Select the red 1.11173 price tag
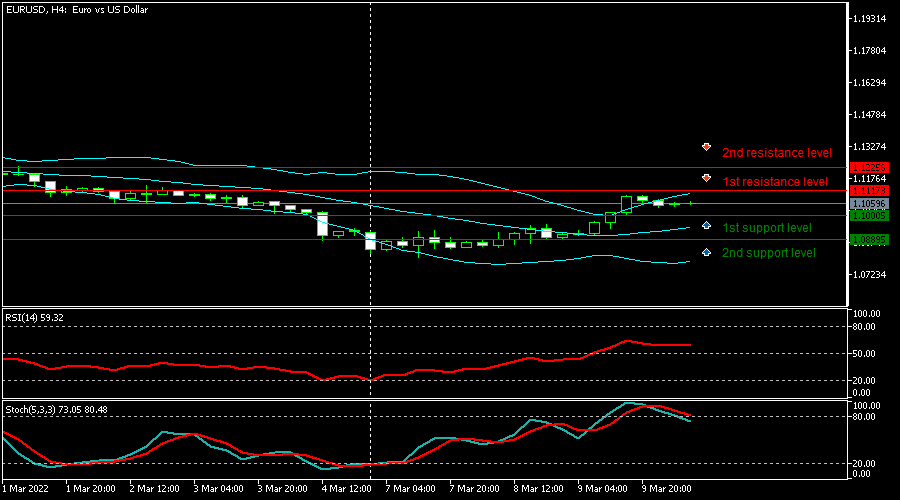 point(868,190)
